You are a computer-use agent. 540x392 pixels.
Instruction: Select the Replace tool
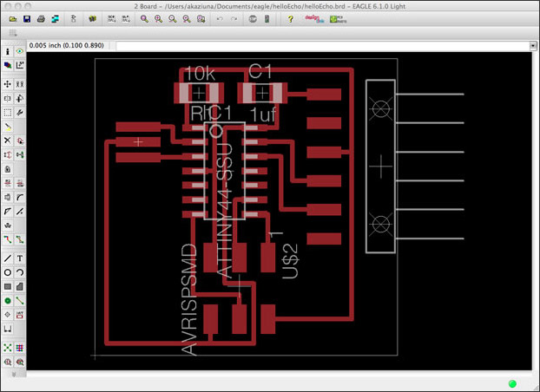20,155
